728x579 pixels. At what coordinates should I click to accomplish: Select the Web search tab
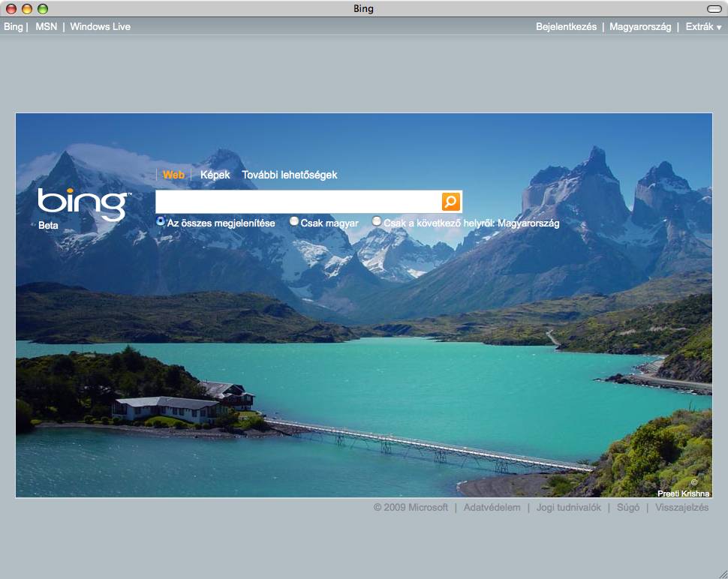[x=173, y=175]
